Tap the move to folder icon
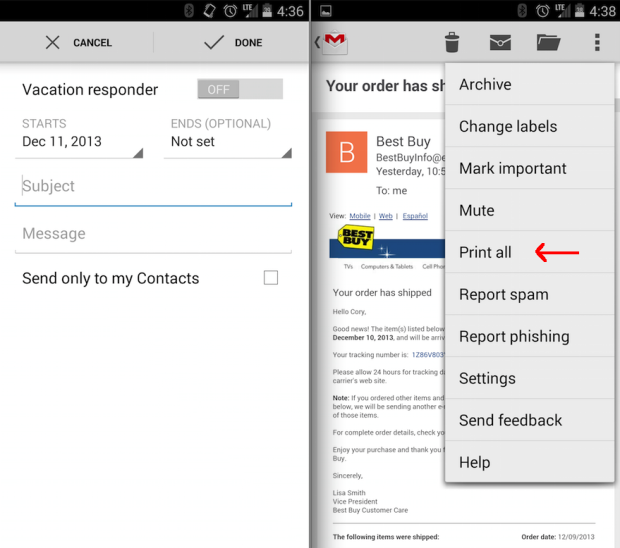The height and width of the screenshot is (548, 620). tap(548, 42)
